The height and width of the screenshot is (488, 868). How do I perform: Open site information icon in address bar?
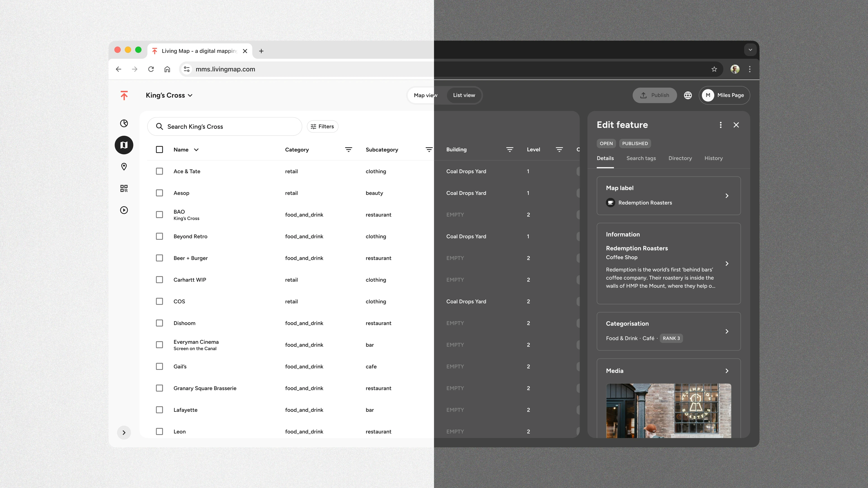click(187, 69)
